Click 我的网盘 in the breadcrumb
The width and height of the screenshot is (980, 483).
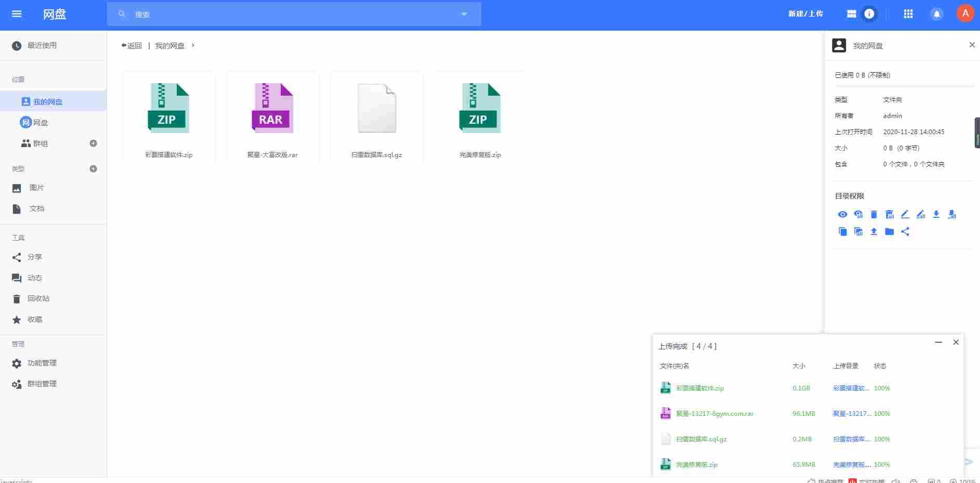170,46
